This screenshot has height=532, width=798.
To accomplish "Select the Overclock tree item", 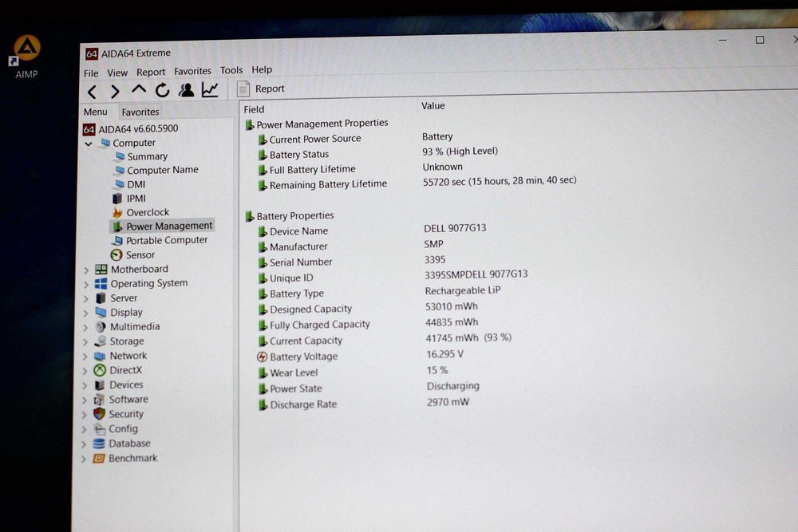I will [x=140, y=212].
